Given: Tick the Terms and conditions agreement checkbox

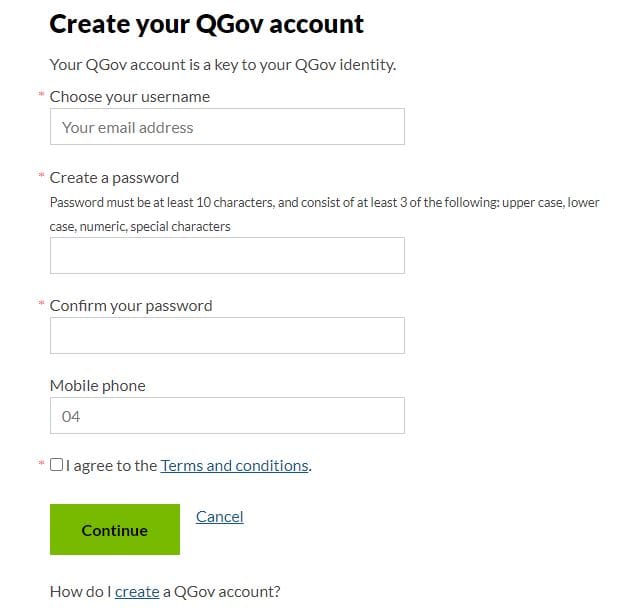Looking at the screenshot, I should 56,465.
